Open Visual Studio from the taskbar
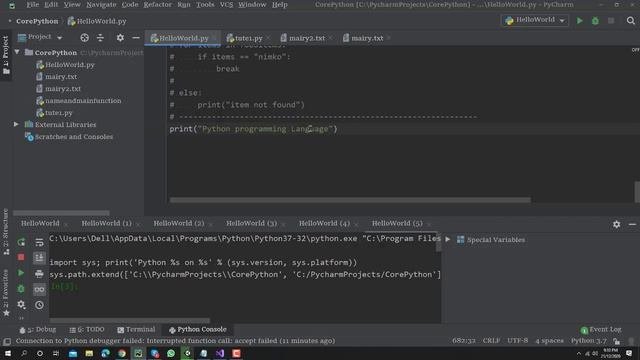The height and width of the screenshot is (360, 640). pos(220,353)
